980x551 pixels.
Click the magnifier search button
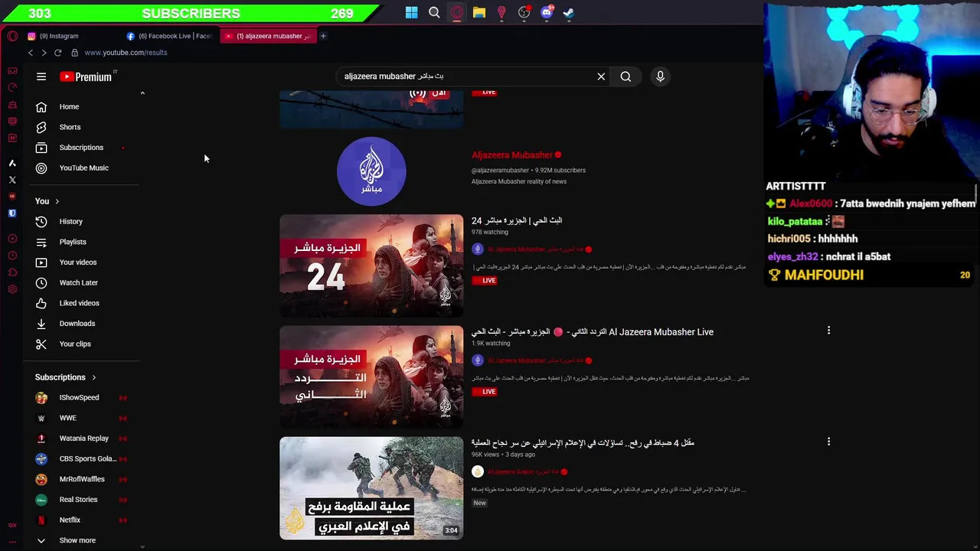tap(626, 77)
